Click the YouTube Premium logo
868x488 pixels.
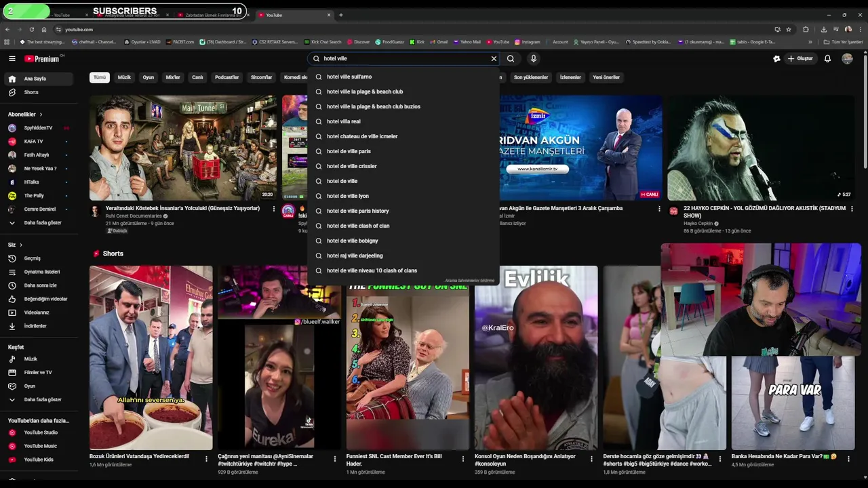coord(41,59)
